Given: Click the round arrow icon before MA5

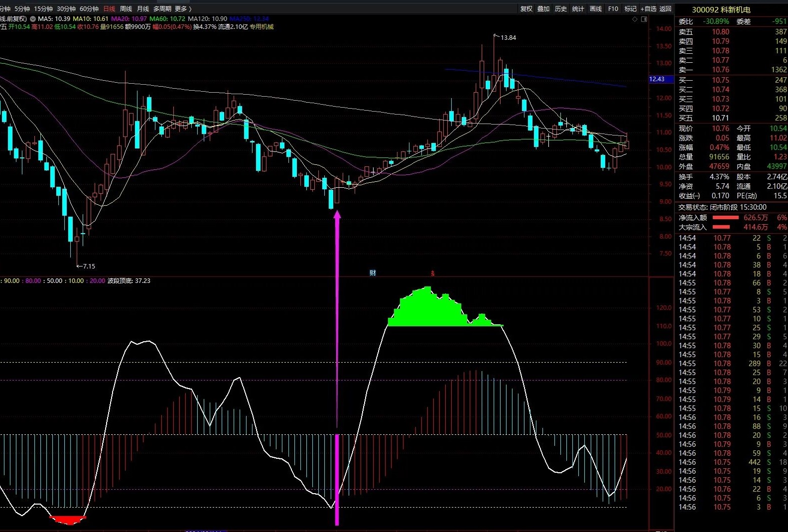Looking at the screenshot, I should [33, 19].
